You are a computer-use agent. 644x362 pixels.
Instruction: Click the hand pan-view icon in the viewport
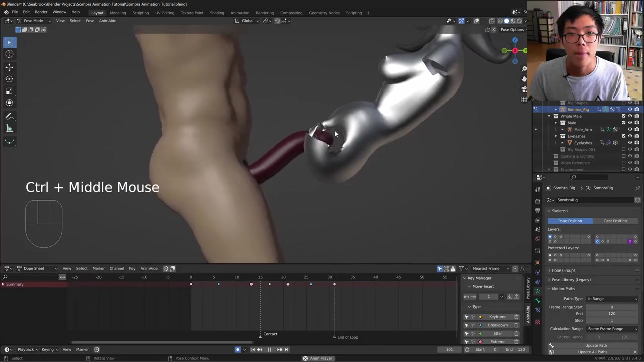coord(524,79)
